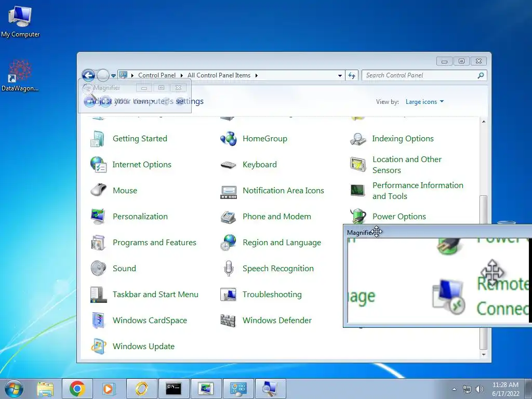Open the Speech Recognition microphone icon
Screen dimensions: 532x399
point(229,269)
